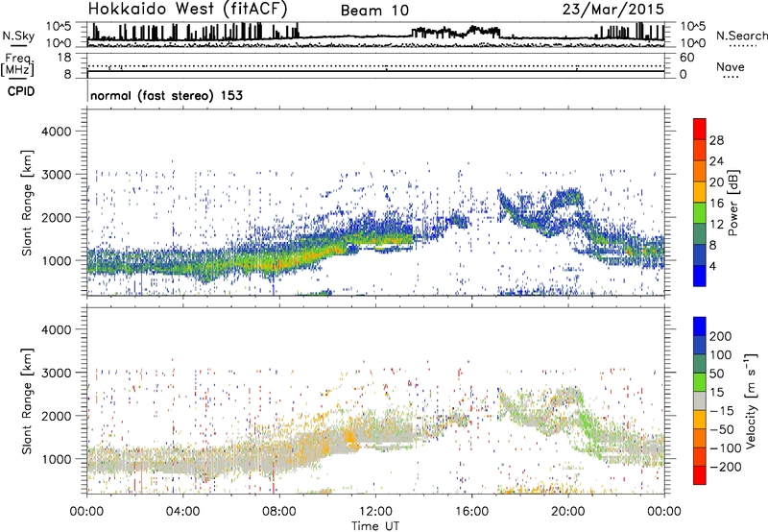Click the "Time UT" axis title

click(375, 525)
